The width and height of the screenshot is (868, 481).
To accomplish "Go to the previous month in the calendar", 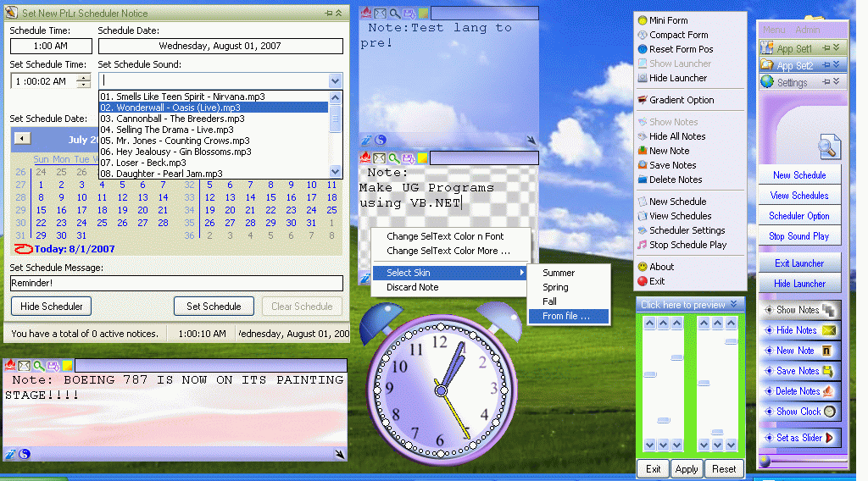I will [x=23, y=139].
